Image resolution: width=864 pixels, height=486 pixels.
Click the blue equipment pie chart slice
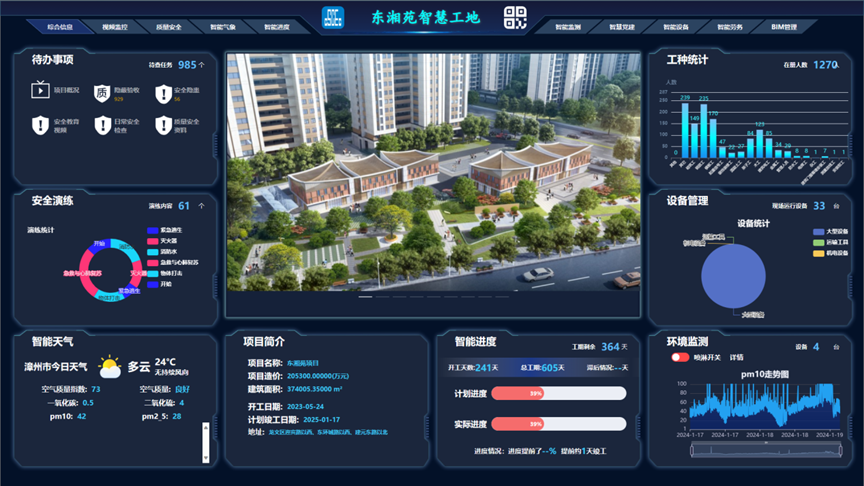click(x=733, y=276)
